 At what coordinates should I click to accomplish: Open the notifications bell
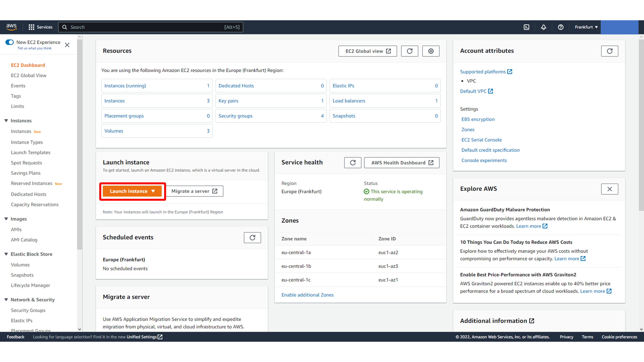pos(544,27)
